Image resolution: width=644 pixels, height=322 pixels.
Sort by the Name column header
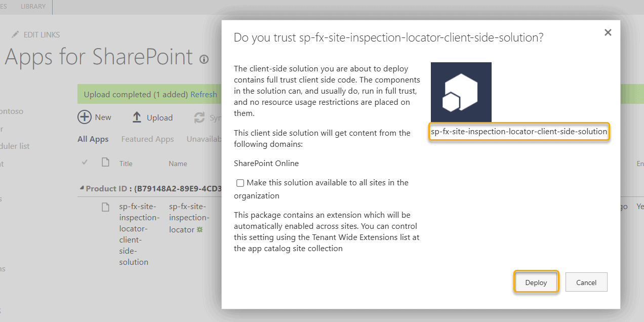178,164
